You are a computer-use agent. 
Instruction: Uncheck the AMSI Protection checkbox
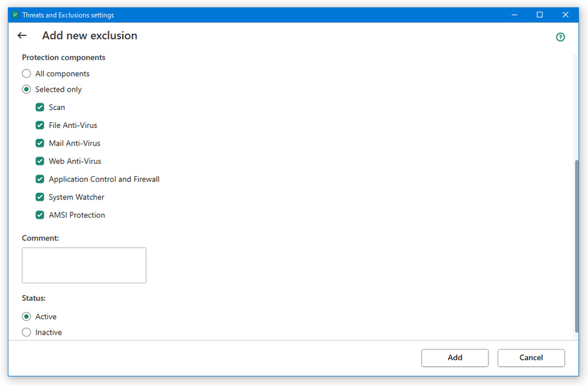[x=40, y=215]
